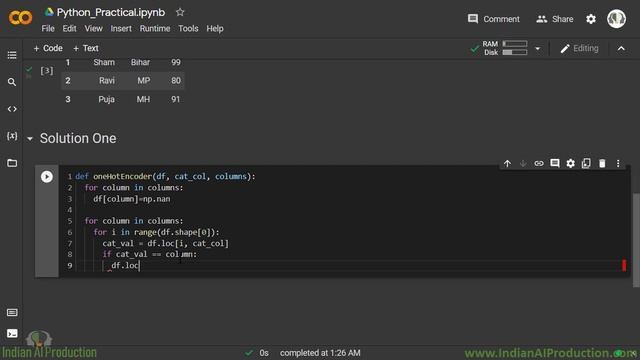This screenshot has width=640, height=360.
Task: Expand the runtime connection dropdown arrow
Action: click(538, 49)
